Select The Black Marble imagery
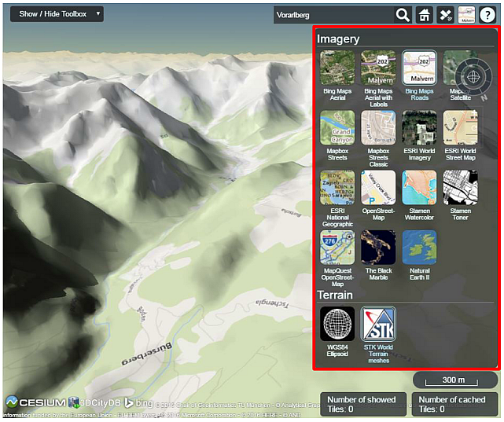 (378, 248)
